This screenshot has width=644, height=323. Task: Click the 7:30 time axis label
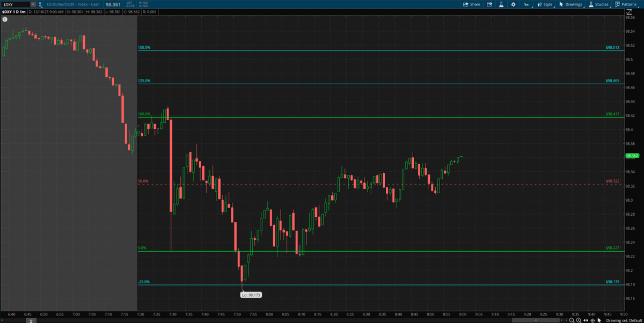coord(173,313)
